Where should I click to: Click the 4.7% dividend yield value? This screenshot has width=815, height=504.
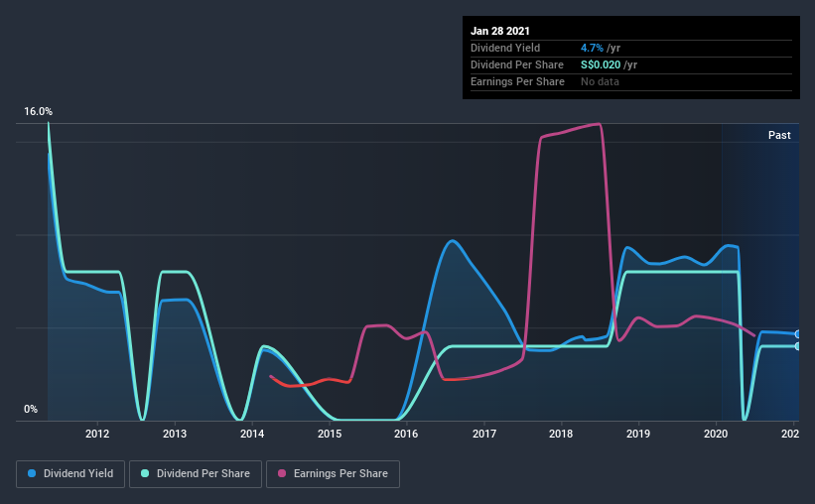(592, 48)
